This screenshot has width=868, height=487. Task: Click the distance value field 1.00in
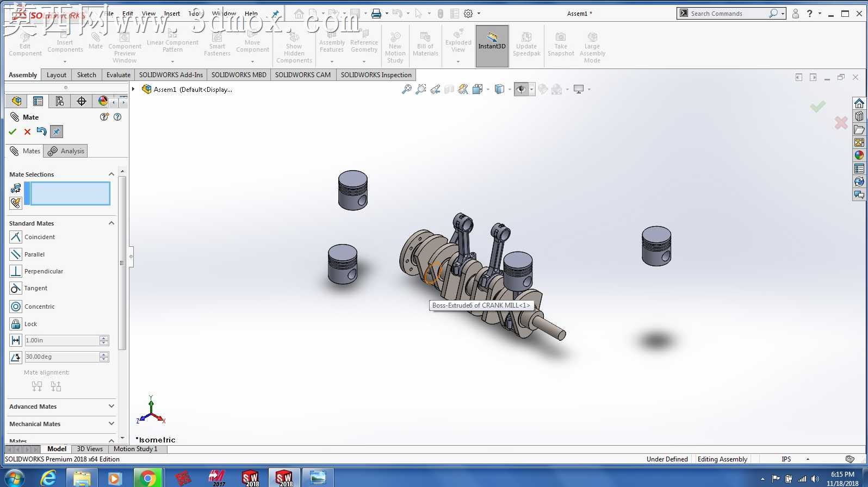click(62, 340)
